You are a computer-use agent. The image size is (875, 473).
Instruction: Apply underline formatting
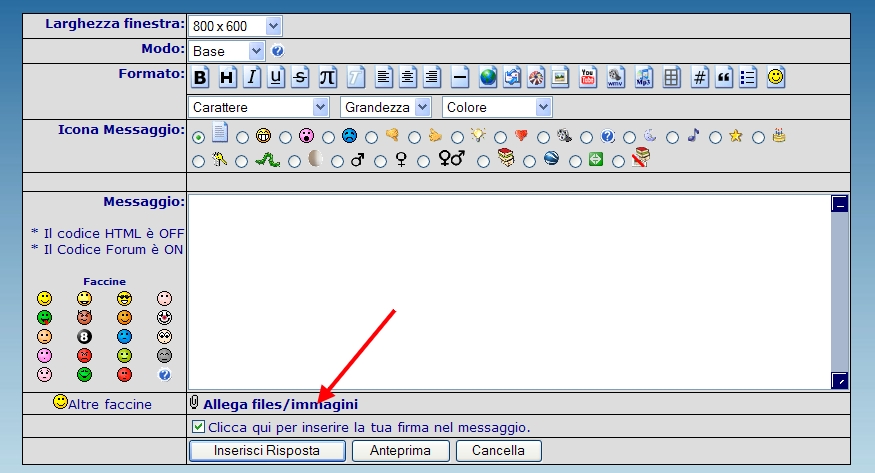pos(276,77)
